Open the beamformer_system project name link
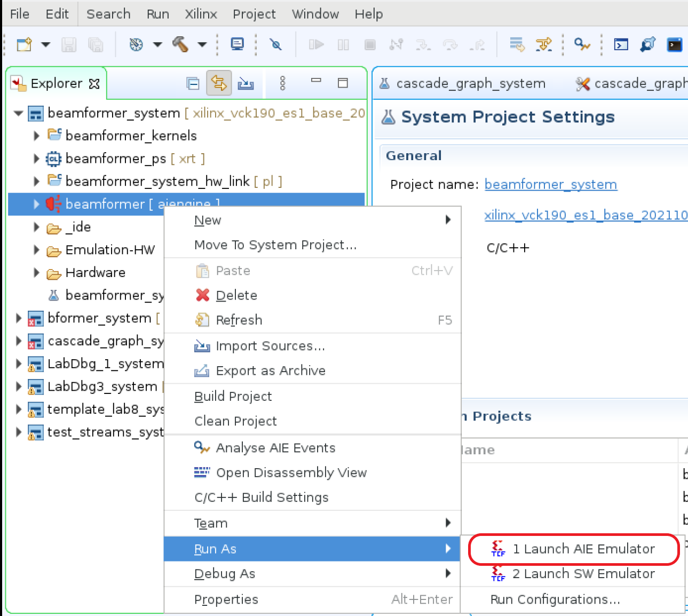This screenshot has height=616, width=688. [551, 185]
